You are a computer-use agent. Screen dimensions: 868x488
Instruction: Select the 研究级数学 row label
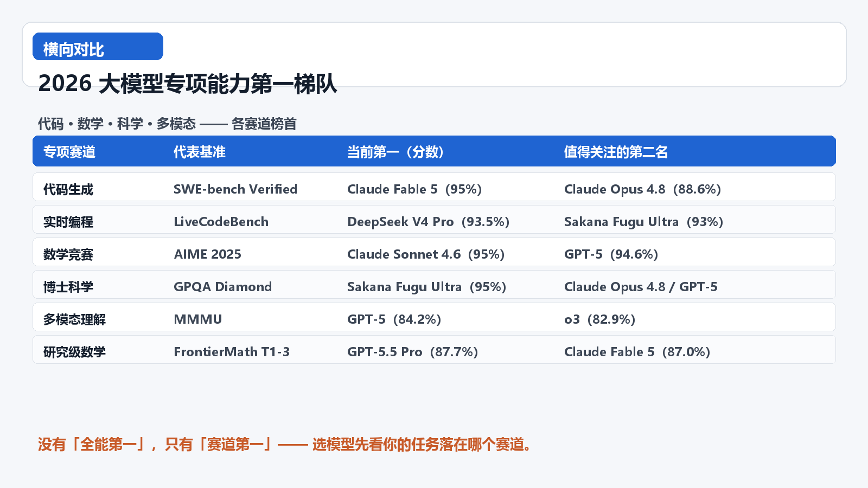(x=75, y=352)
